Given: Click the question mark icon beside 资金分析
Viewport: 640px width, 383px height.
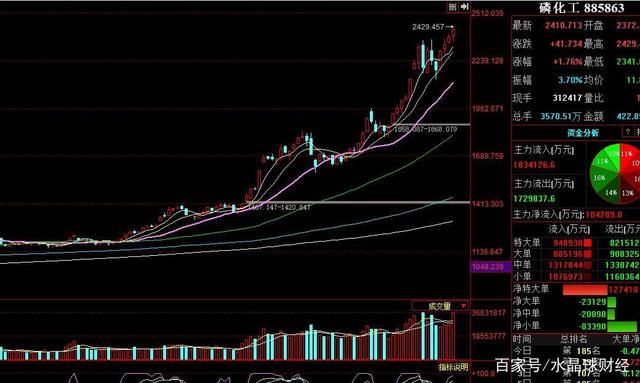Looking at the screenshot, I should 628,132.
